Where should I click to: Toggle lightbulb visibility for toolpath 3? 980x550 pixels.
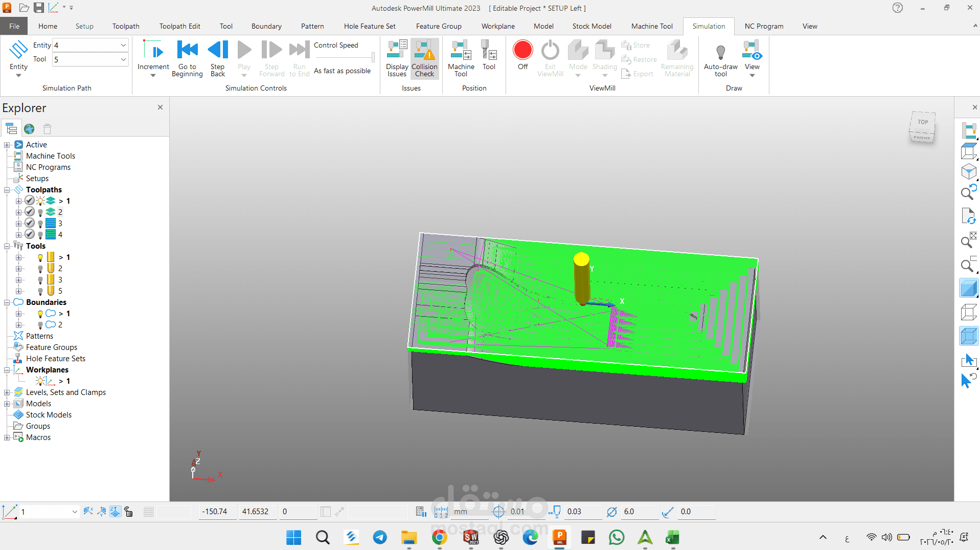40,224
